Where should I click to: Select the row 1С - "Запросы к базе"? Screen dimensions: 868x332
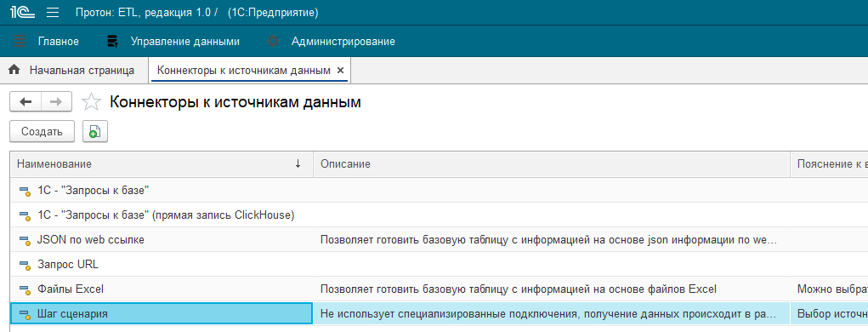(x=439, y=191)
